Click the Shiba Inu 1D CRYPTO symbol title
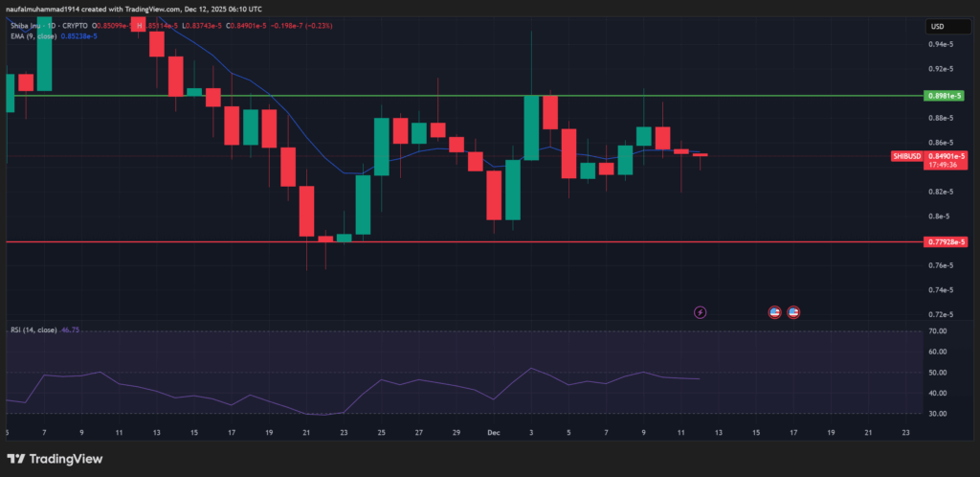The image size is (980, 477). [50, 26]
